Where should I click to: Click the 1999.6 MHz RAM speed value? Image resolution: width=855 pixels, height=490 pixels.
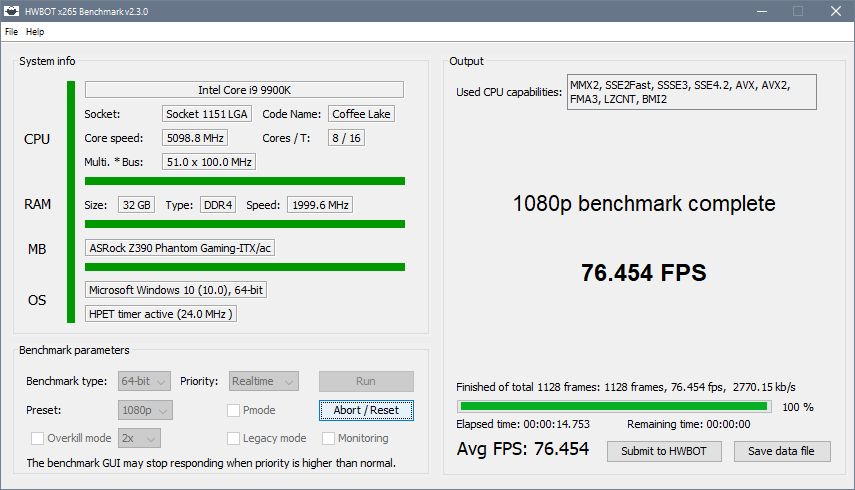pyautogui.click(x=320, y=205)
